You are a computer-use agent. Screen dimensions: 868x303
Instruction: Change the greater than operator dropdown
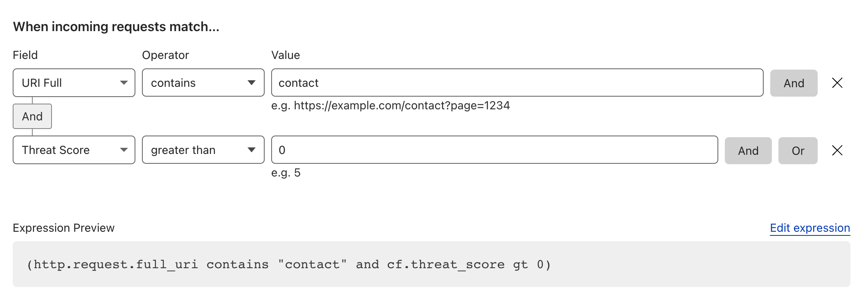(203, 150)
